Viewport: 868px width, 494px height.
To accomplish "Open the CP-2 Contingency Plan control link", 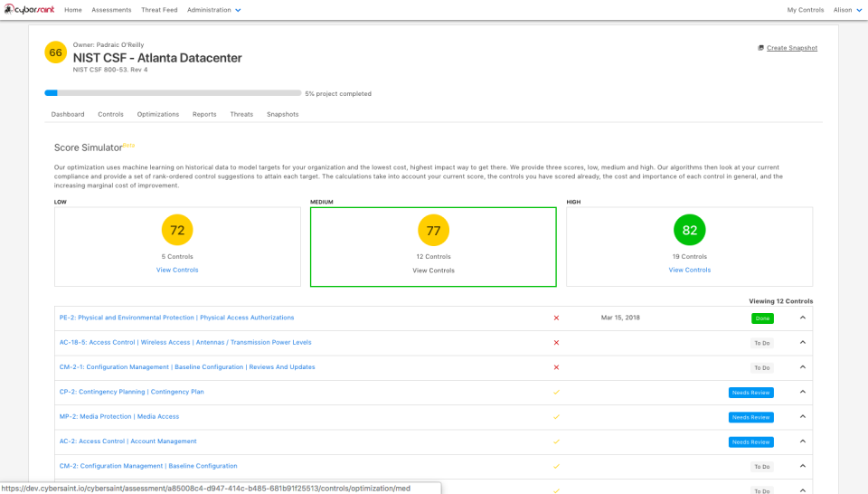I will coord(132,392).
